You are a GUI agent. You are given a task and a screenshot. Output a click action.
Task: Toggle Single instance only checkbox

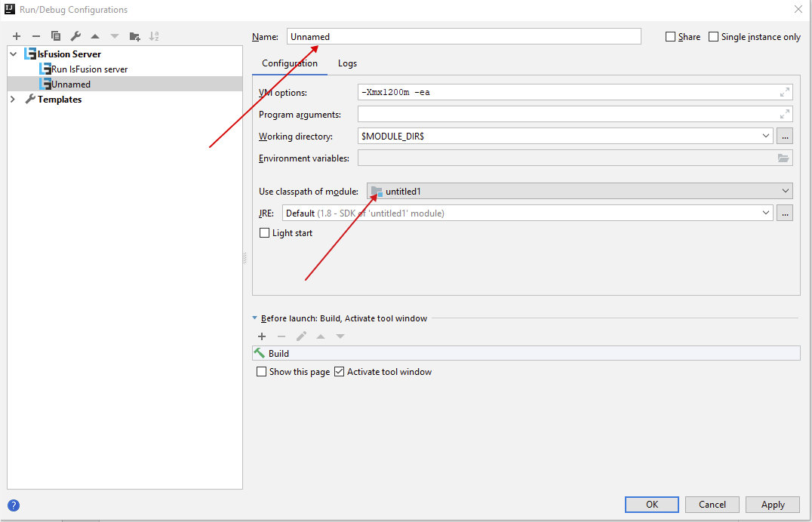pos(714,37)
